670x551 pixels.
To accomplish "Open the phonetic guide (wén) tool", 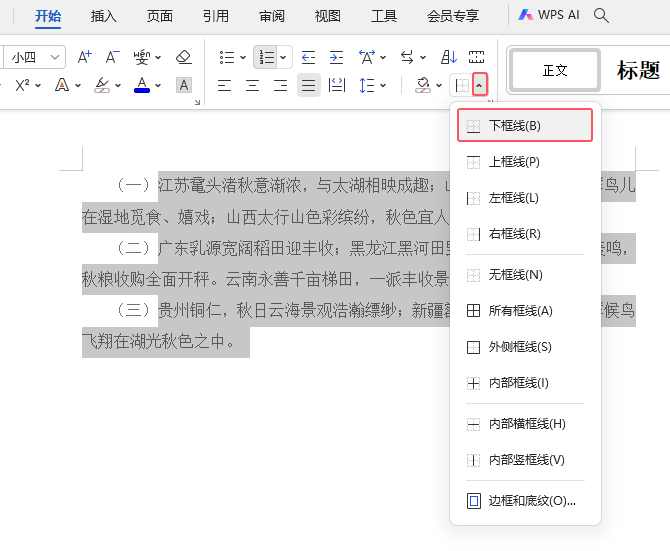I will pos(142,57).
